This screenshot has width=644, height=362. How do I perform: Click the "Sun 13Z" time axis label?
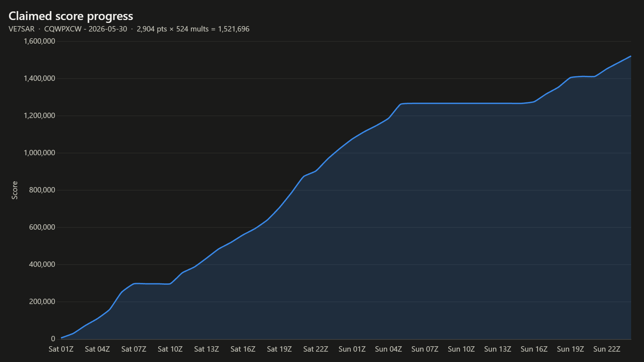498,349
